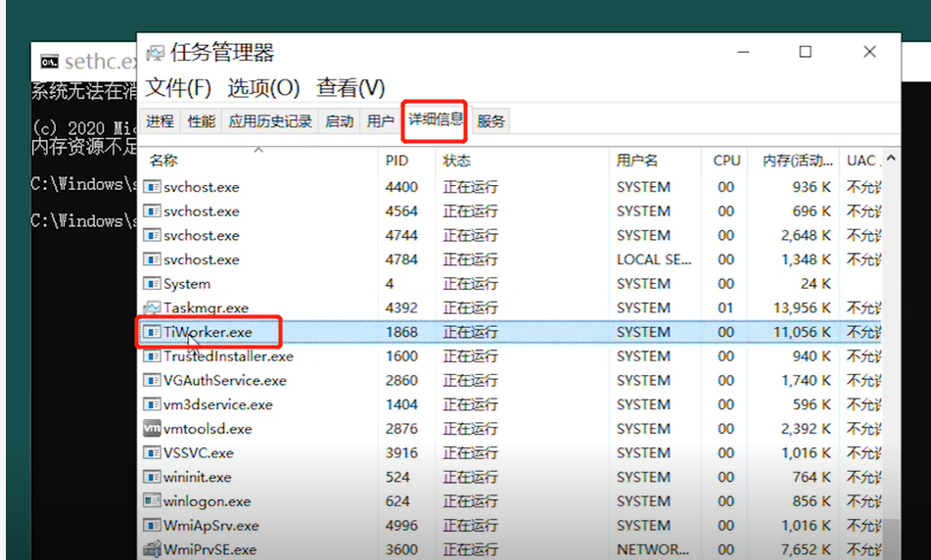
Task: Click the Task Manager title bar icon
Action: (x=155, y=53)
